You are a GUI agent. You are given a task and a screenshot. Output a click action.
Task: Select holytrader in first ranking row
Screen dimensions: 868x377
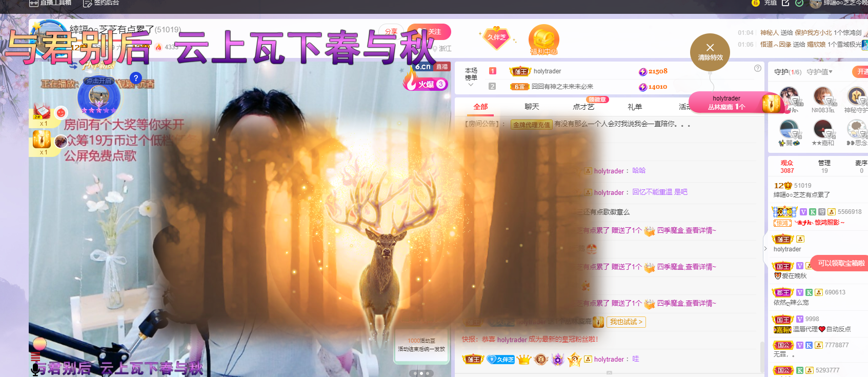click(547, 71)
